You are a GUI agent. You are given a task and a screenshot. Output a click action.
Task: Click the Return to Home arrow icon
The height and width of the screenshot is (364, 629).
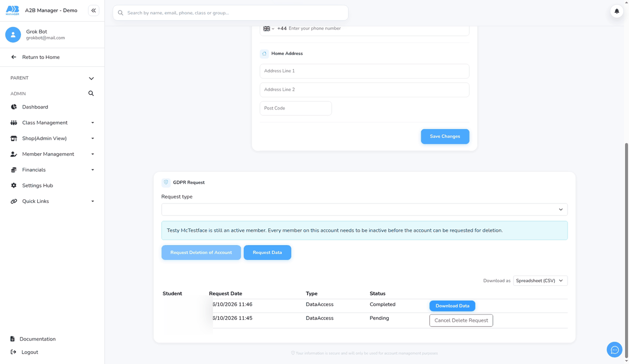[x=14, y=57]
